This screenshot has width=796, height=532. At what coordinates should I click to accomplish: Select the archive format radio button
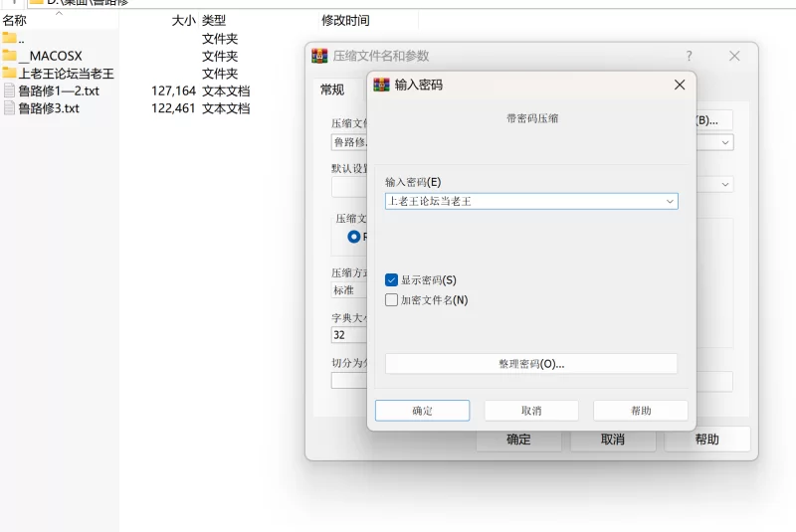(354, 237)
